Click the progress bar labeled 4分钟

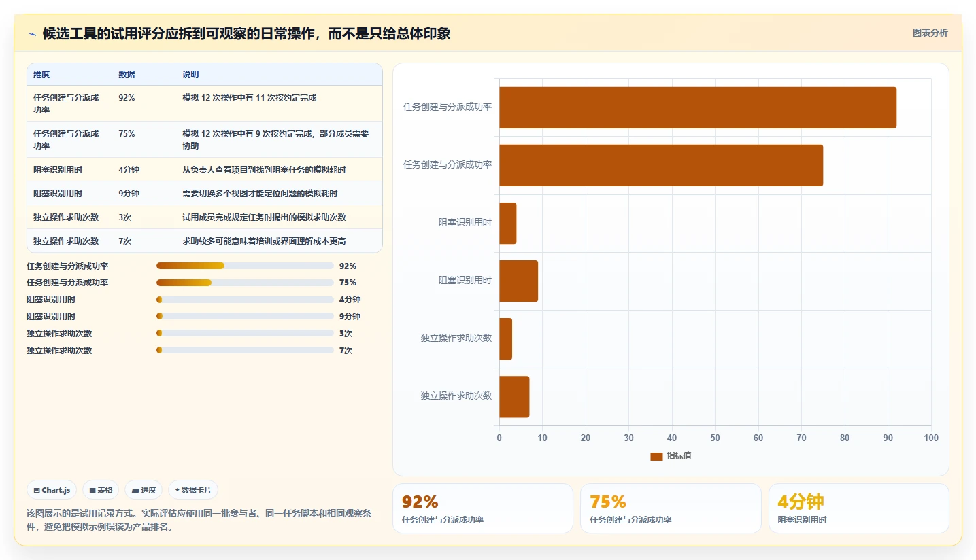[245, 299]
